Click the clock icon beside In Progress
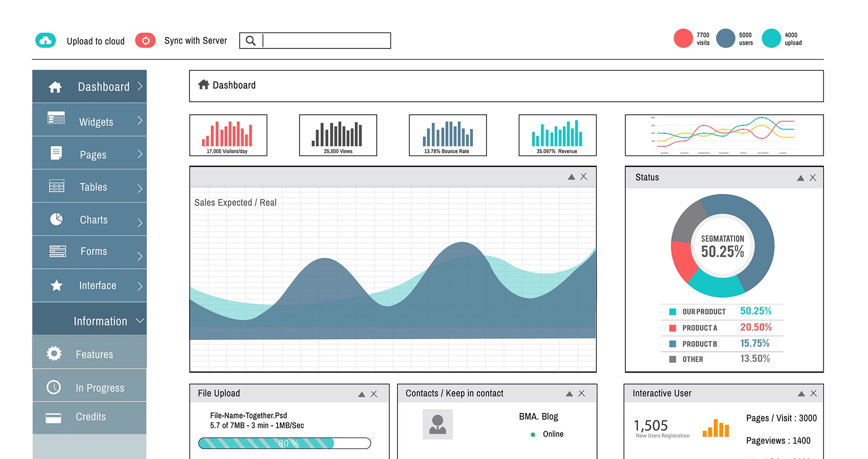Screen dimensions: 868x459 [54, 387]
